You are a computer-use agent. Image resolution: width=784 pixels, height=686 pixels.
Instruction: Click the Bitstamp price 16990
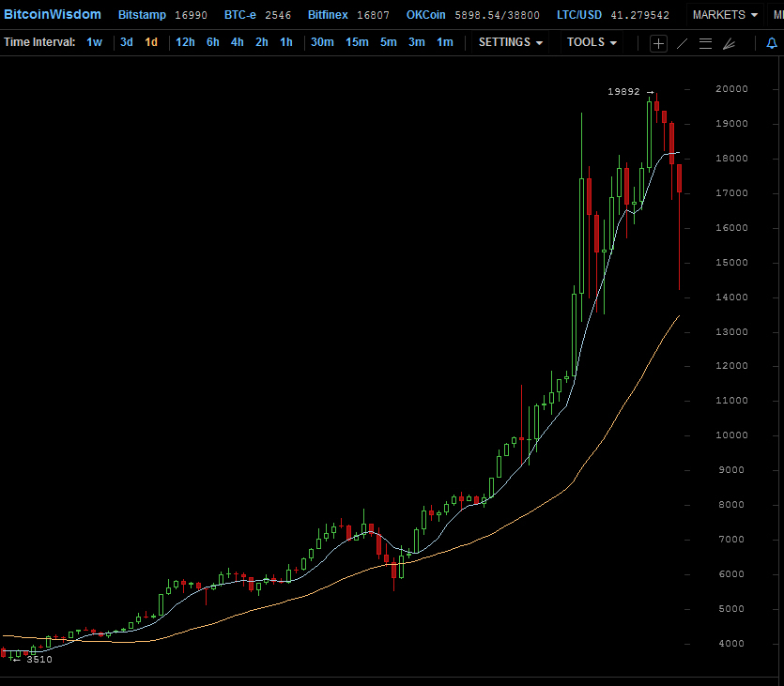click(x=191, y=16)
